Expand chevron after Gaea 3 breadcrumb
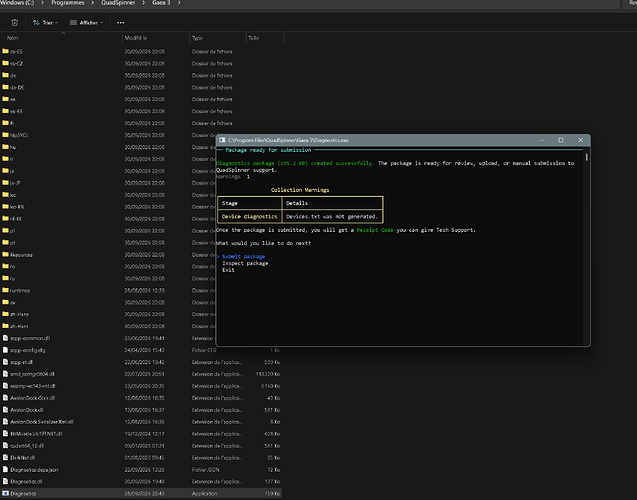 tap(179, 3)
